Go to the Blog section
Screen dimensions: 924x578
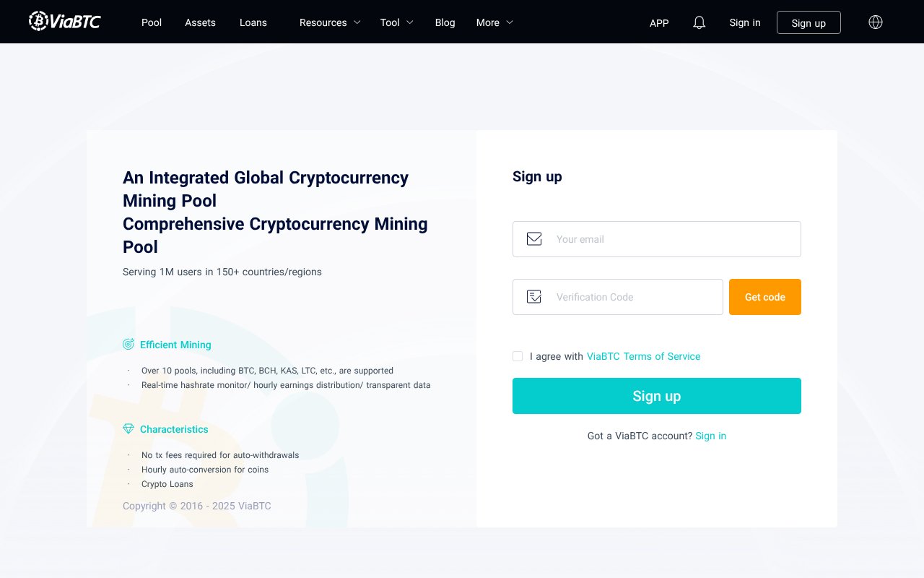pos(445,22)
